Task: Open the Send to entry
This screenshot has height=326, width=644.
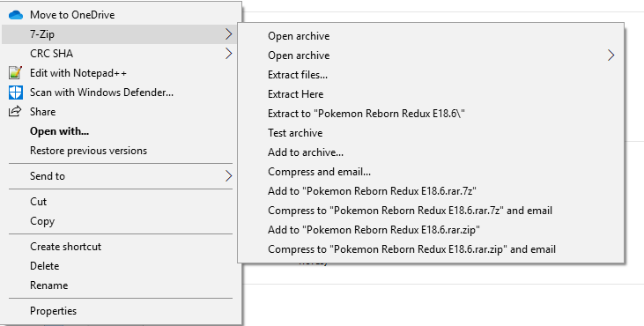Action: (x=119, y=176)
